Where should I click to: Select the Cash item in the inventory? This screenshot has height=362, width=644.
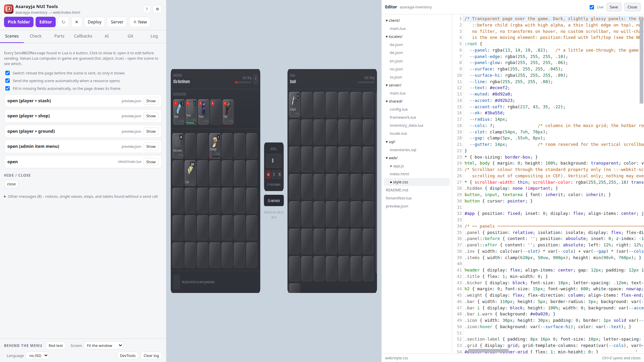click(x=190, y=173)
